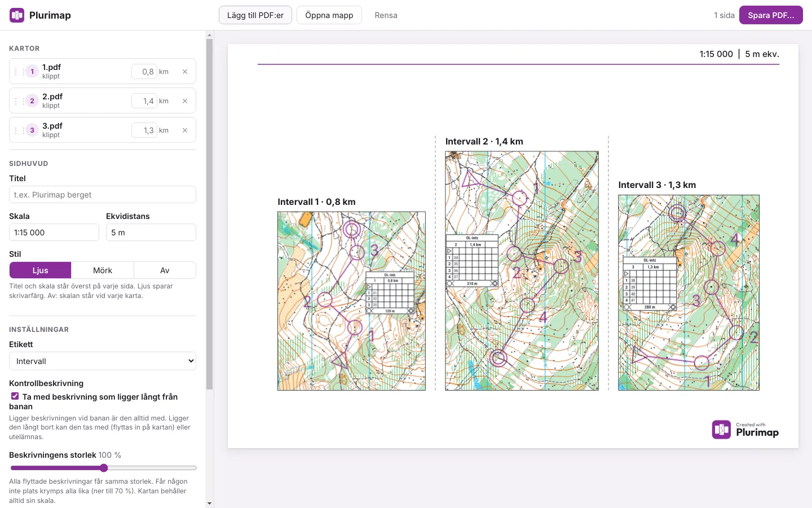Click the Skala field with 1:15 000
Viewport: 812px width, 508px height.
pos(54,233)
